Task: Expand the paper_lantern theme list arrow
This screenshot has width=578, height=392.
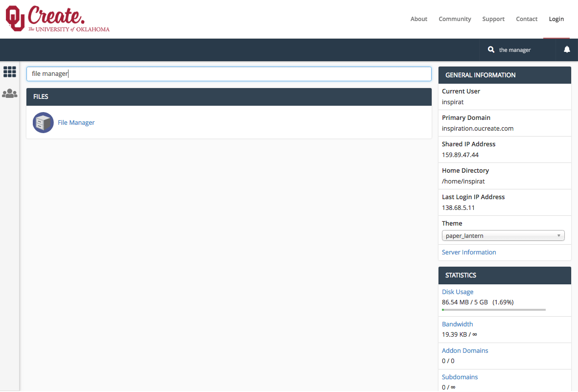Action: tap(559, 235)
